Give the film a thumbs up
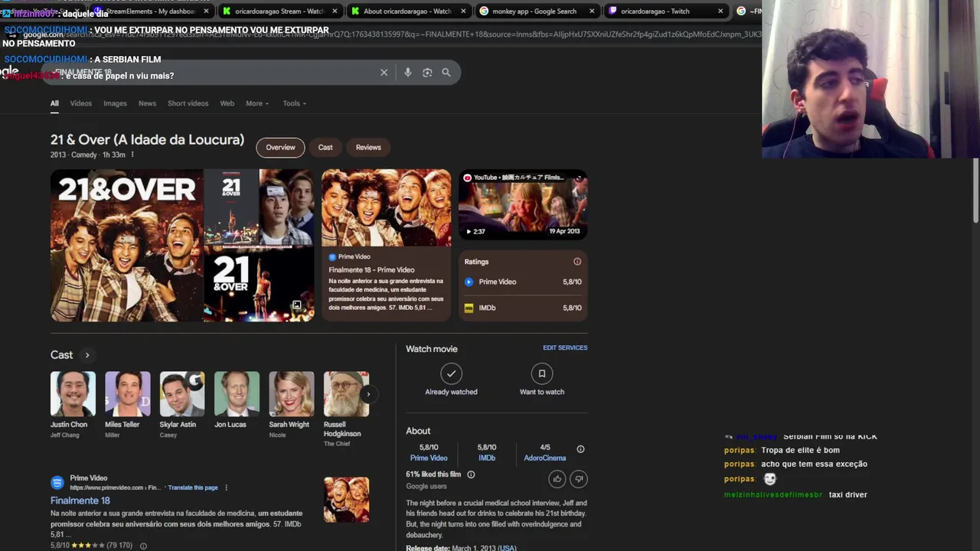This screenshot has width=980, height=551. click(557, 479)
